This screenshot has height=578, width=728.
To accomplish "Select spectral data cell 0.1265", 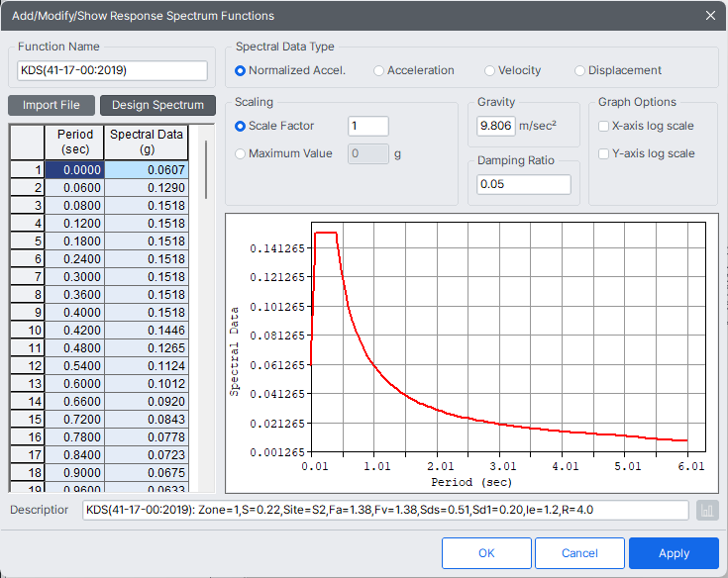I will click(x=147, y=348).
